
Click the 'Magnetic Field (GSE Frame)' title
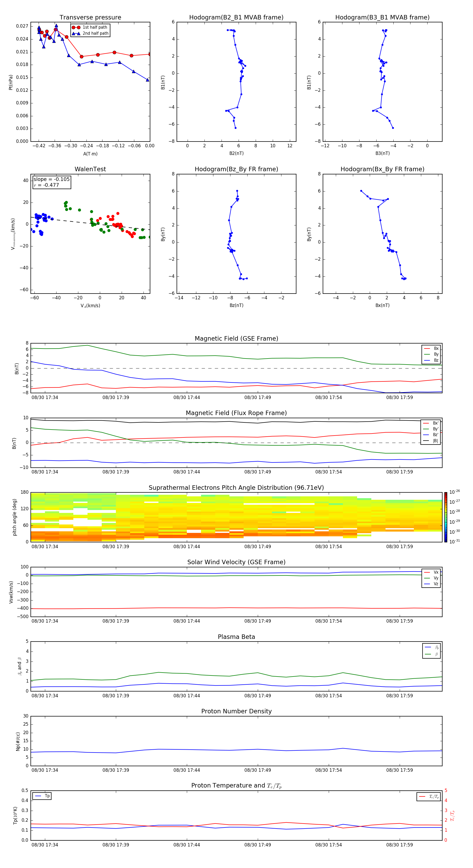click(x=236, y=339)
